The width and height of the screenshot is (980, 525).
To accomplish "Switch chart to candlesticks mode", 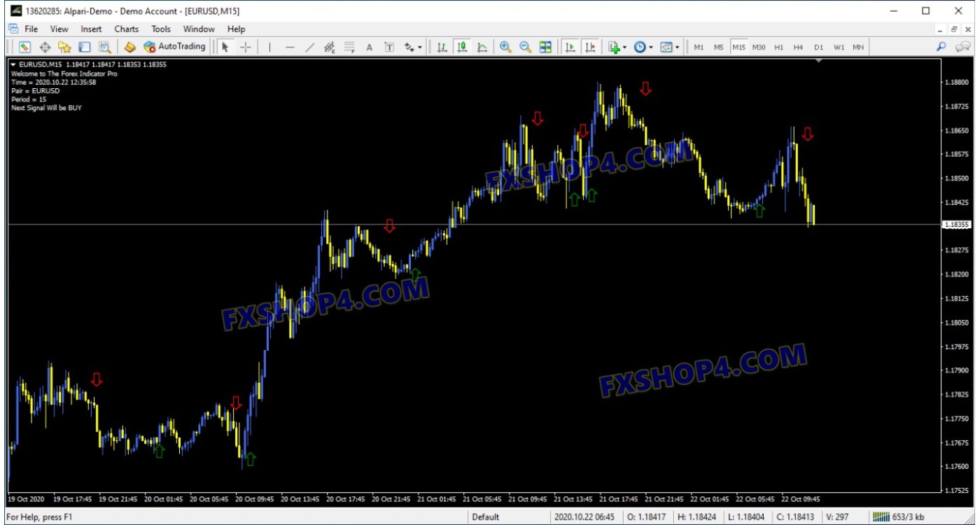I will point(462,47).
